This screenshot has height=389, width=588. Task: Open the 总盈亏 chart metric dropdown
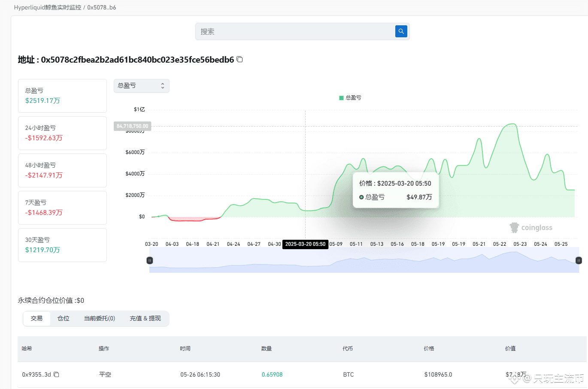coord(142,86)
